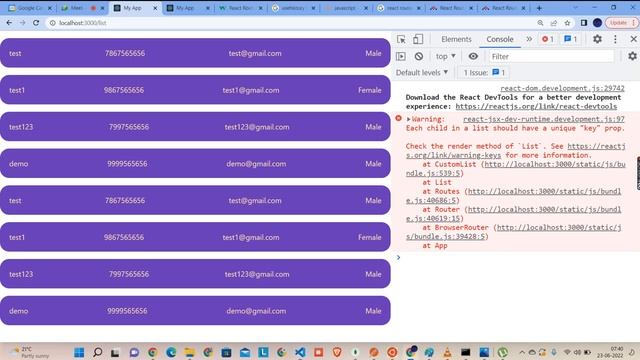Show hidden system tray icons
The image size is (640, 360).
click(522, 352)
